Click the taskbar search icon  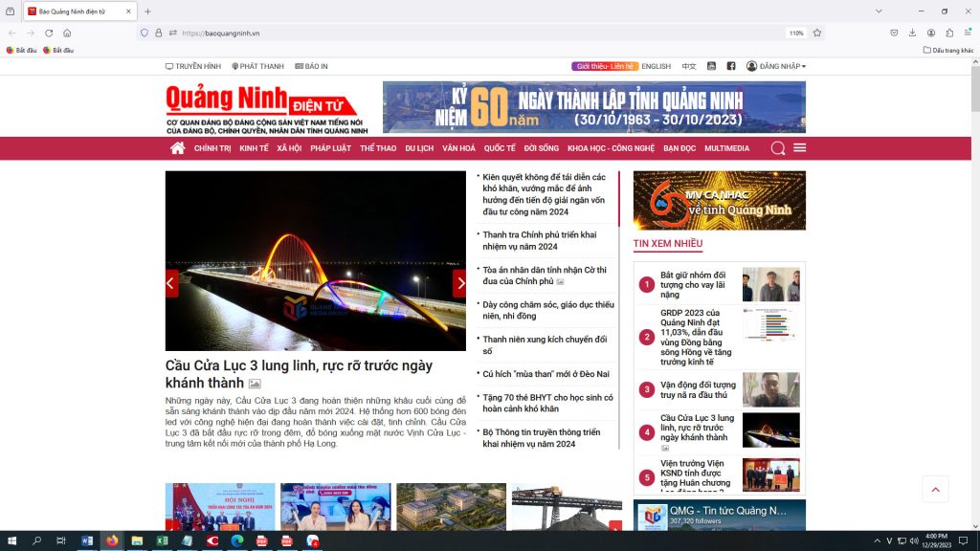(x=36, y=541)
